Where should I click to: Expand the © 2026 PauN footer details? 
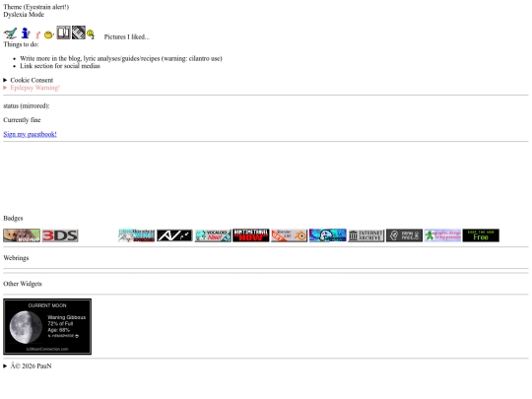tap(28, 366)
